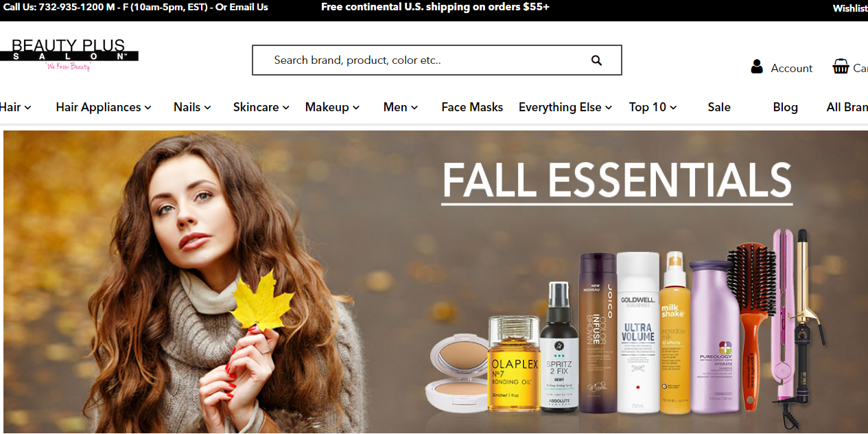Open the Skincare dropdown menu
Screen dimensions: 868x434
pyautogui.click(x=261, y=107)
